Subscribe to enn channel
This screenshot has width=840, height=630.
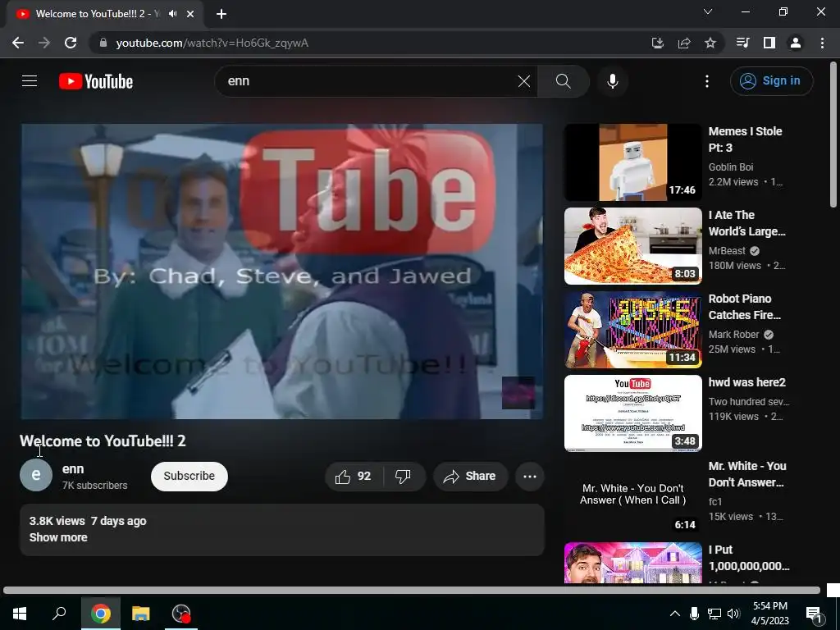point(189,477)
